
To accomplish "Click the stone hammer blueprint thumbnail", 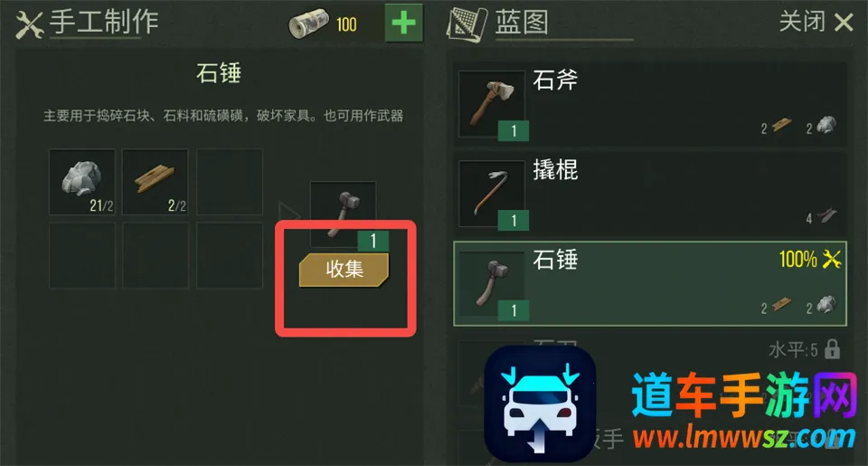I will click(492, 284).
